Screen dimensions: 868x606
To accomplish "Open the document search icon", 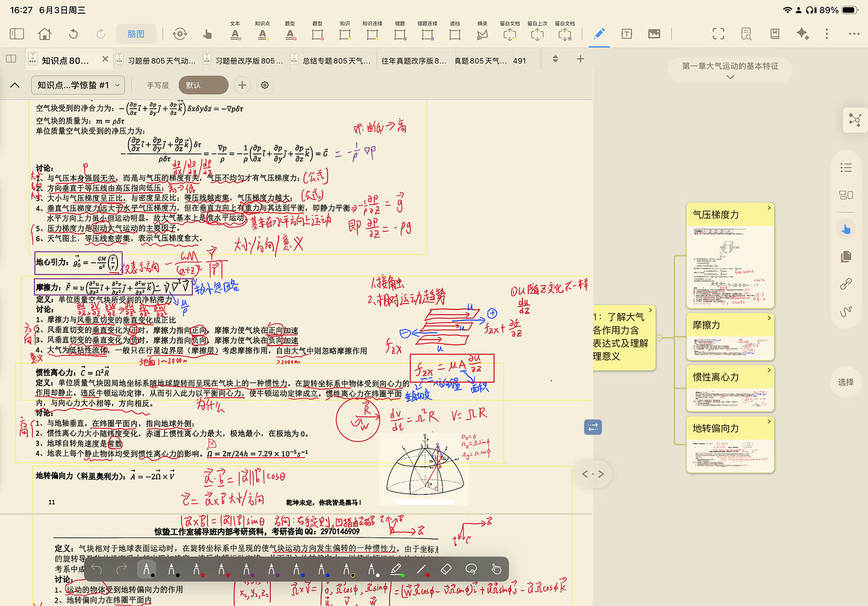I will tap(746, 34).
